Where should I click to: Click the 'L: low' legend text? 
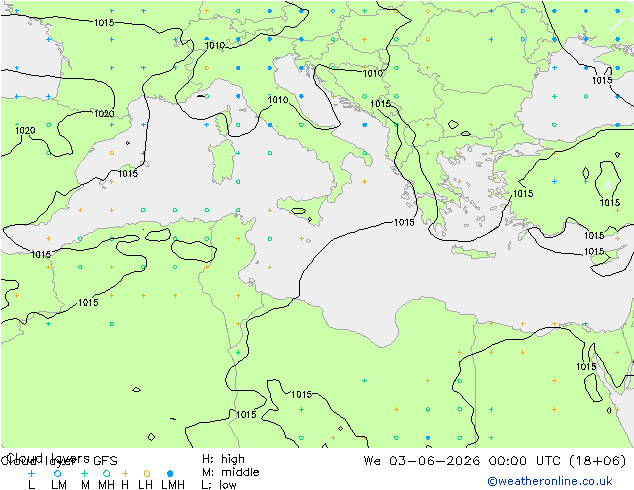[x=219, y=484]
